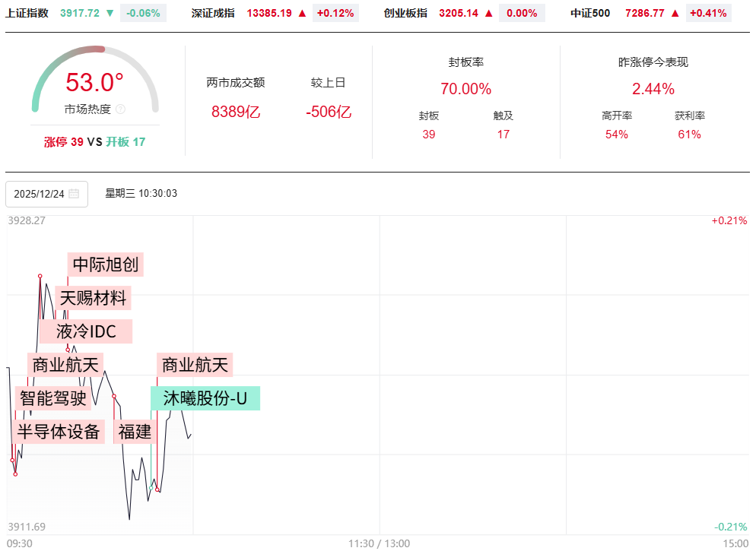Select the green 沐曦股份-U chart label
The image size is (756, 551).
tap(205, 398)
